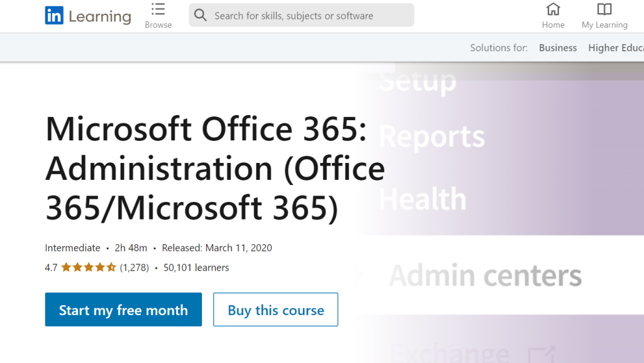The image size is (644, 363).
Task: Click the My Learning book icon
Action: click(604, 10)
